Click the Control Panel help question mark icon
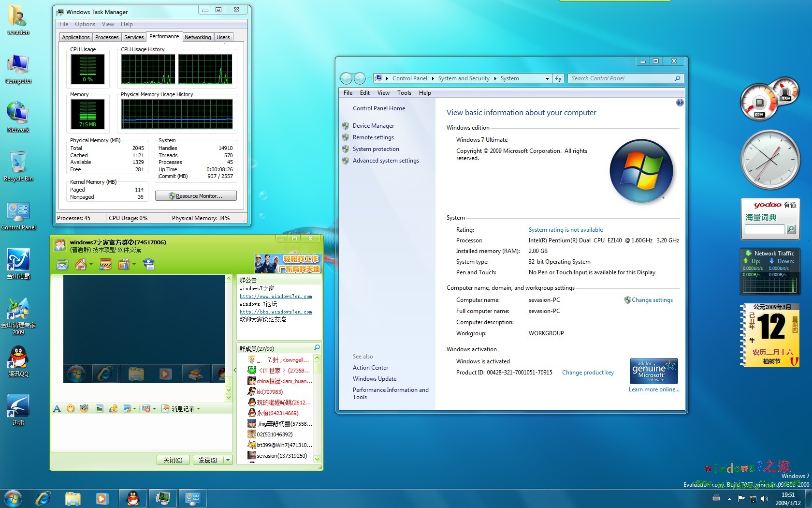 [680, 103]
